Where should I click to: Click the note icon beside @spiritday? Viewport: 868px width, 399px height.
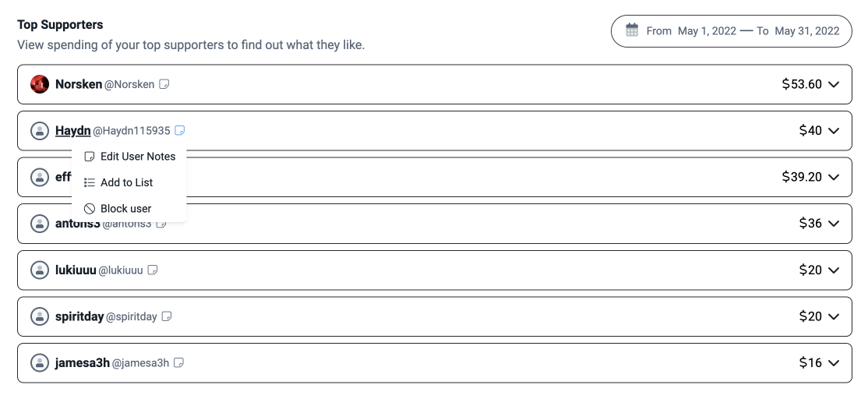(x=166, y=316)
